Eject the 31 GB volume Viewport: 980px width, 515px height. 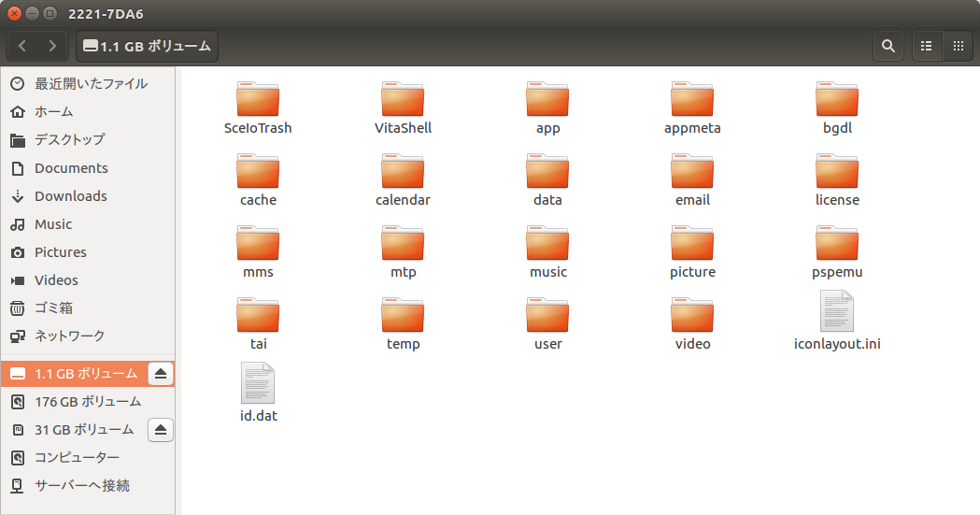point(161,430)
